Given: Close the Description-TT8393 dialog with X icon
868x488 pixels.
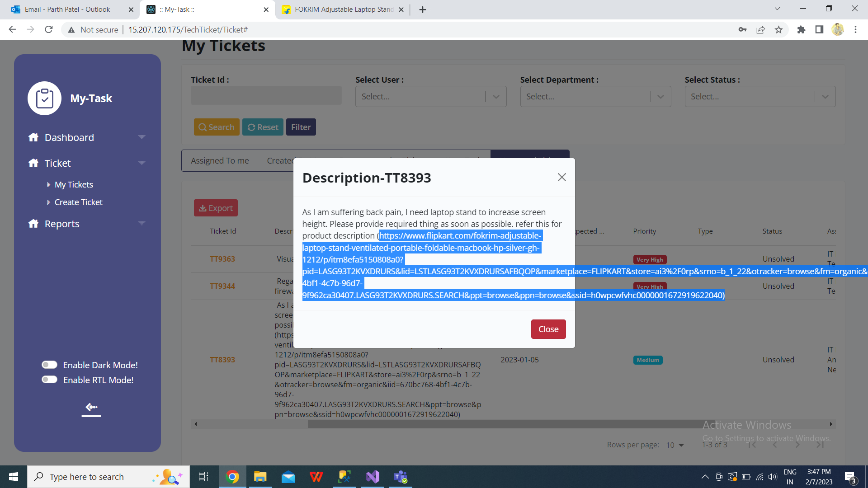Looking at the screenshot, I should [561, 177].
